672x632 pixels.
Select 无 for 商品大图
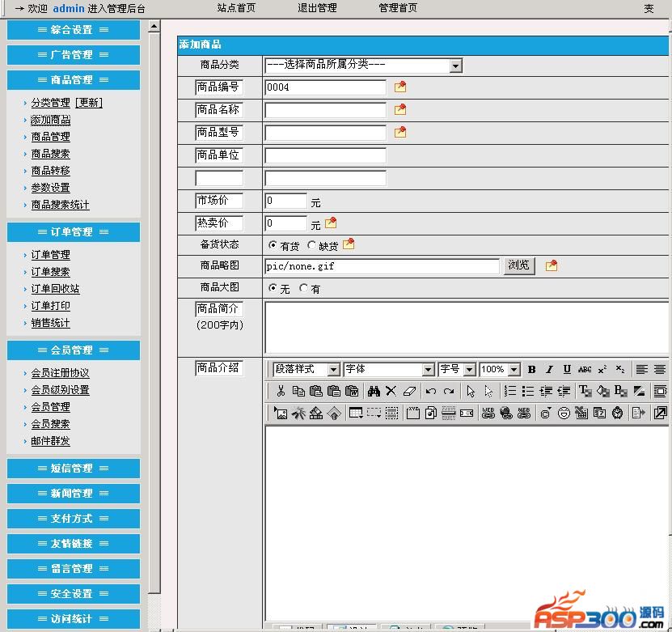pos(273,288)
